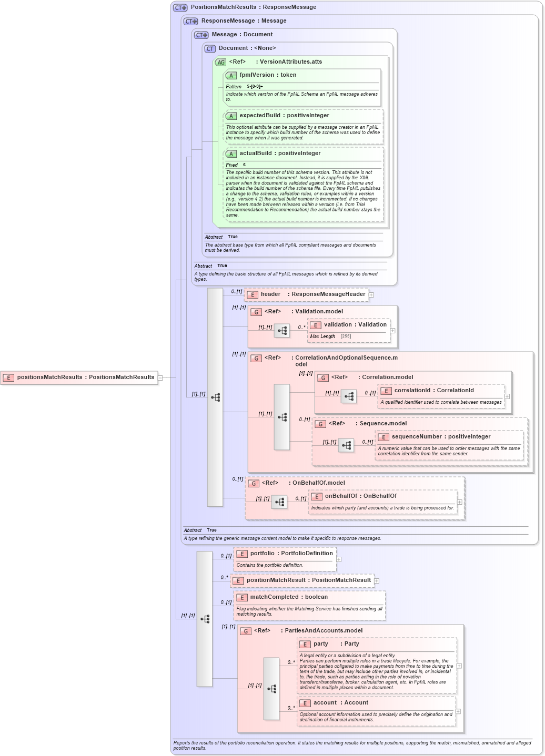Select the <Ref> : VersionAttributes.atts label

276,62
